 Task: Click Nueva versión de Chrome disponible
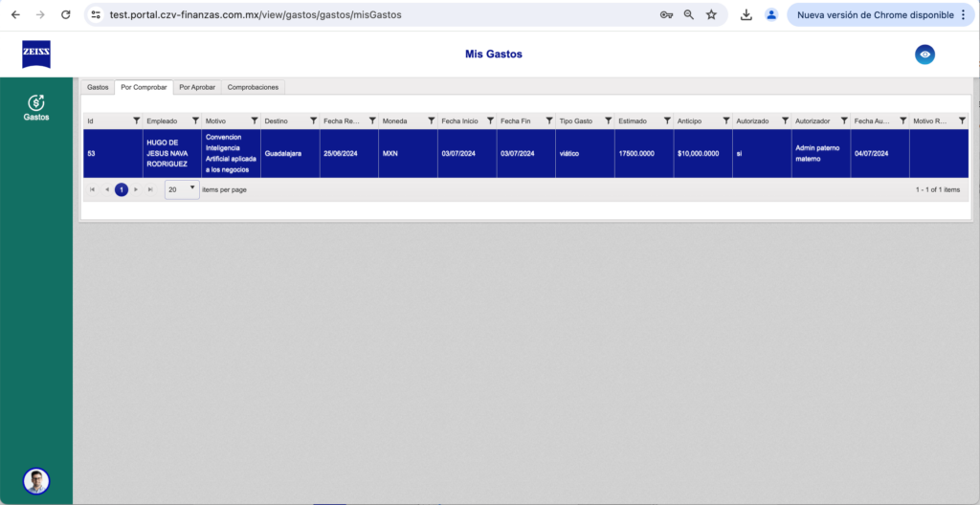pos(875,14)
